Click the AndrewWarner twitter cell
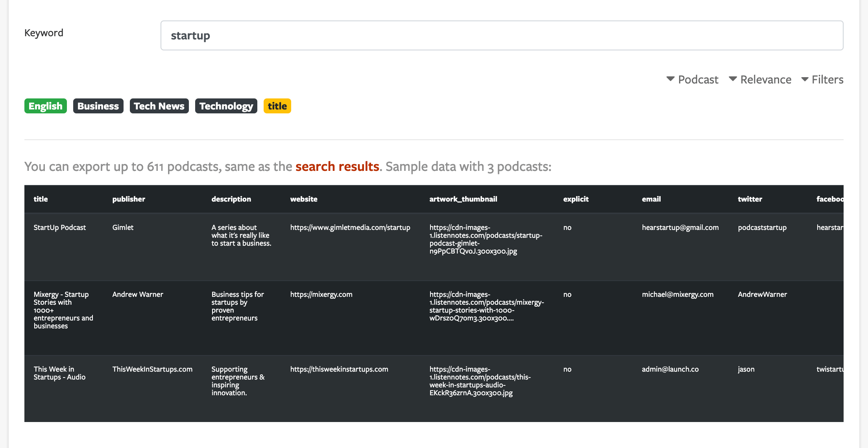Image resolution: width=868 pixels, height=448 pixels. pos(762,294)
